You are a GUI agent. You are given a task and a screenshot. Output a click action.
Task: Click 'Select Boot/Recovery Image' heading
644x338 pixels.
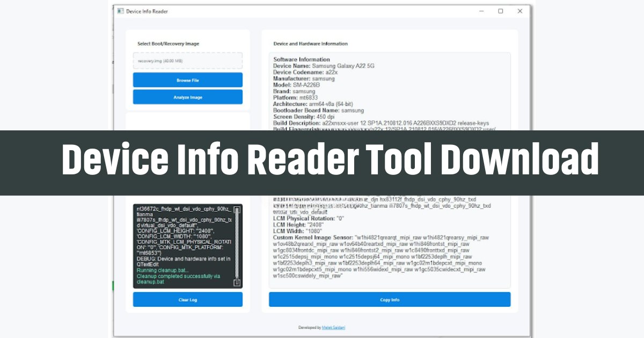[169, 44]
